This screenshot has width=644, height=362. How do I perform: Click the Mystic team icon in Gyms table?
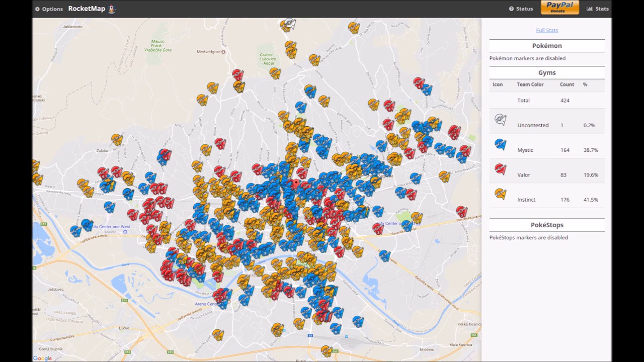tap(500, 144)
